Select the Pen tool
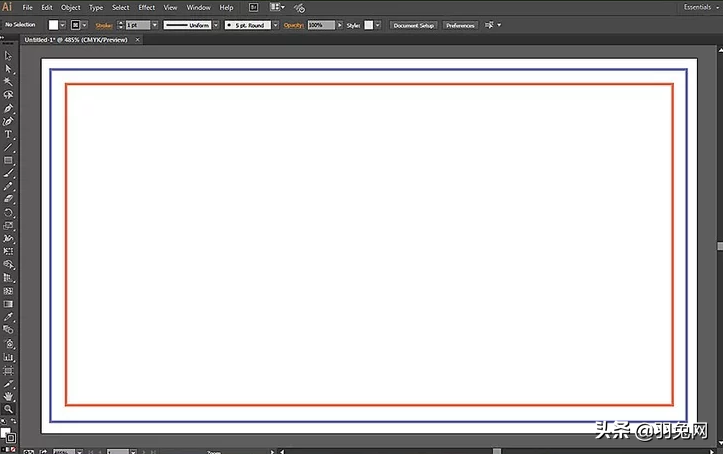723x454 pixels. coord(8,108)
